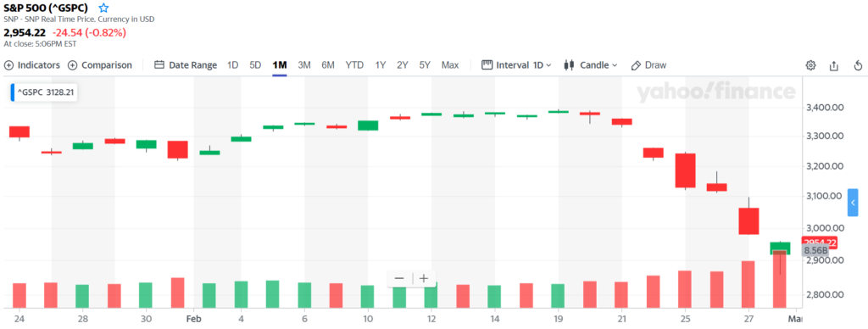Viewport: 868px width, 329px height.
Task: Switch to YTD range
Action: point(354,64)
